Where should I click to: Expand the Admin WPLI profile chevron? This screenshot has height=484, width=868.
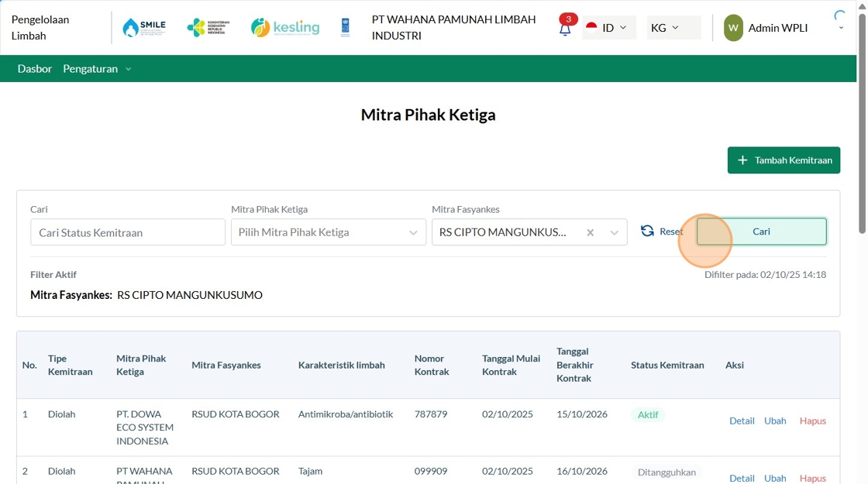pos(841,28)
